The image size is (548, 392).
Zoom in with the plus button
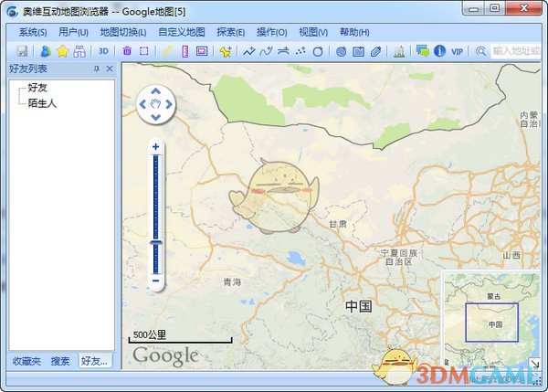(156, 147)
